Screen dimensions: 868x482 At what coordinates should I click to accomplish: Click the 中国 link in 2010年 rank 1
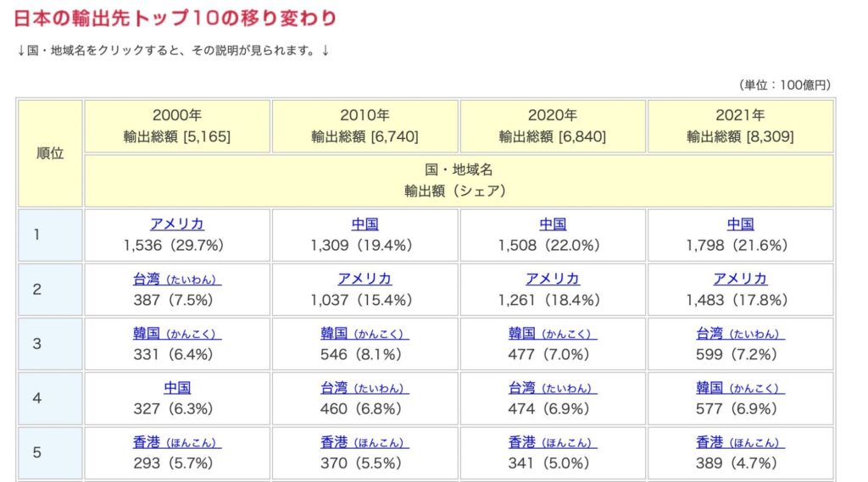[364, 224]
